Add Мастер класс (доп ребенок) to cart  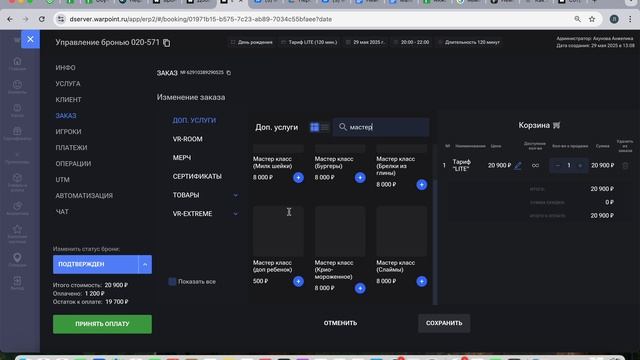click(298, 281)
